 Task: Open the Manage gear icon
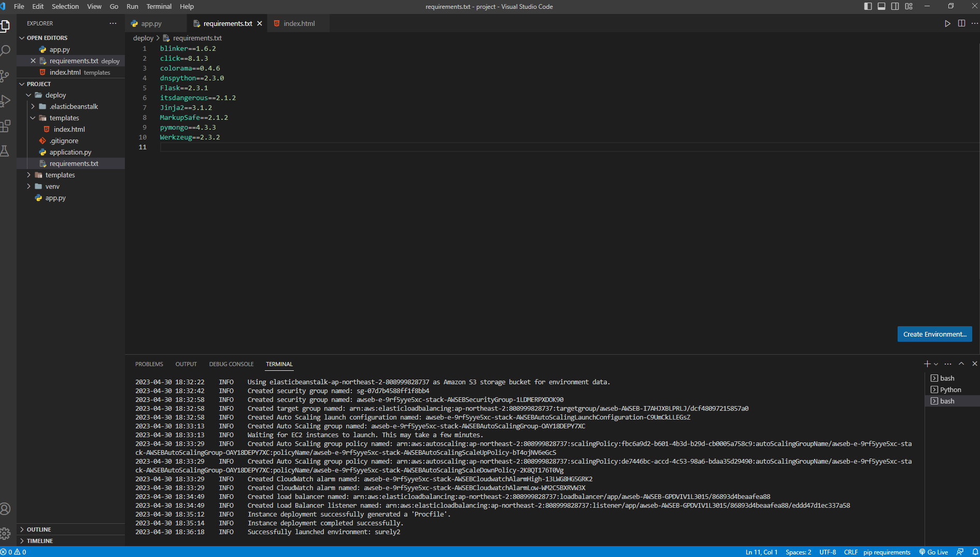click(x=5, y=533)
